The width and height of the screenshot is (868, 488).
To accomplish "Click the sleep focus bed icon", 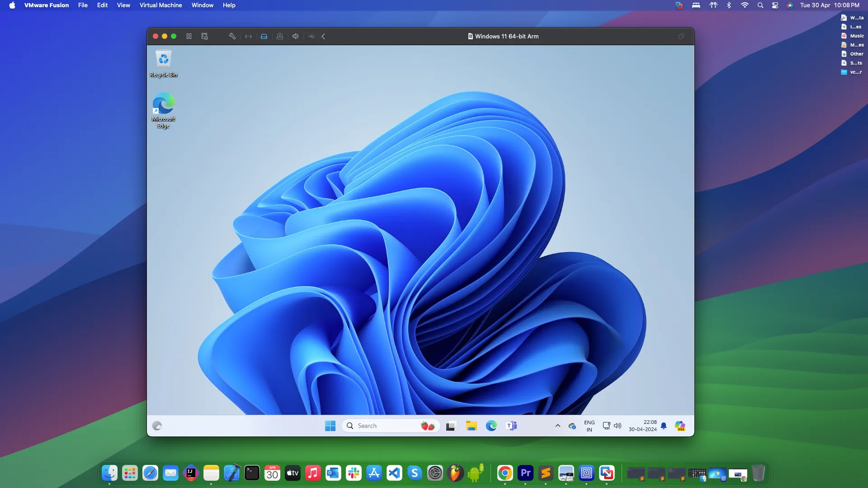I will tap(696, 5).
